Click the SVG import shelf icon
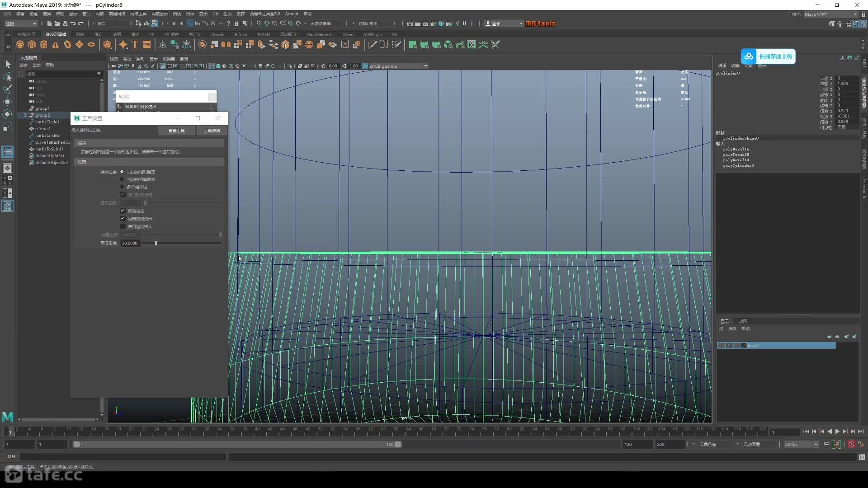868x488 pixels. (146, 44)
